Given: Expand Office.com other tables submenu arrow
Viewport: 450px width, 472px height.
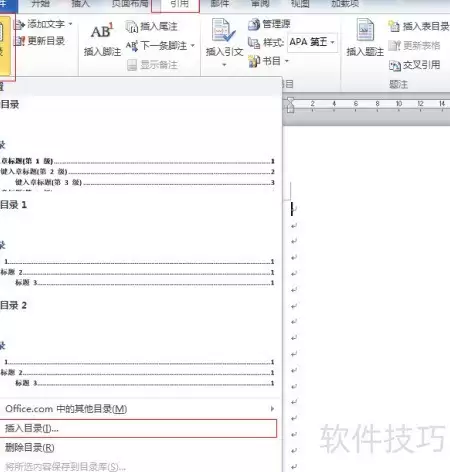Looking at the screenshot, I should click(x=272, y=409).
